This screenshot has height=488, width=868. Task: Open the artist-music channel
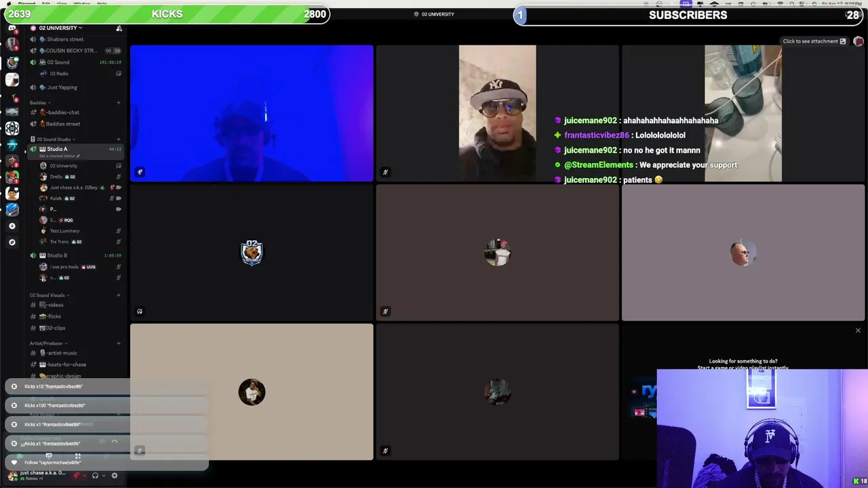(x=75, y=353)
